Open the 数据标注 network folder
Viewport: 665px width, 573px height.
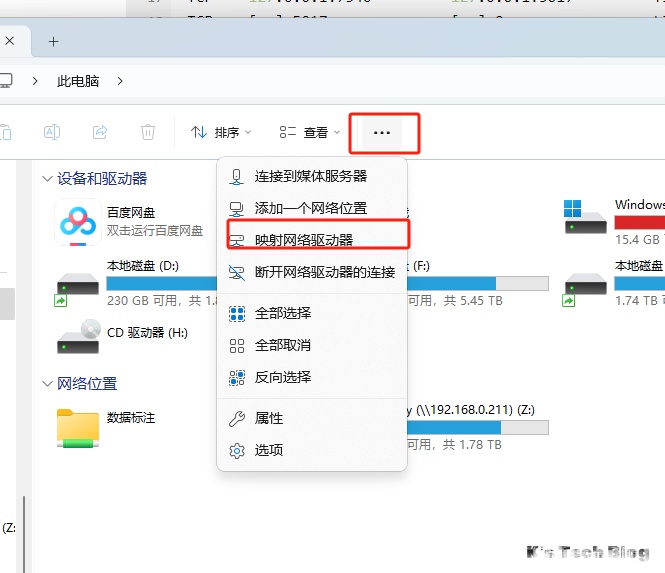(77, 427)
